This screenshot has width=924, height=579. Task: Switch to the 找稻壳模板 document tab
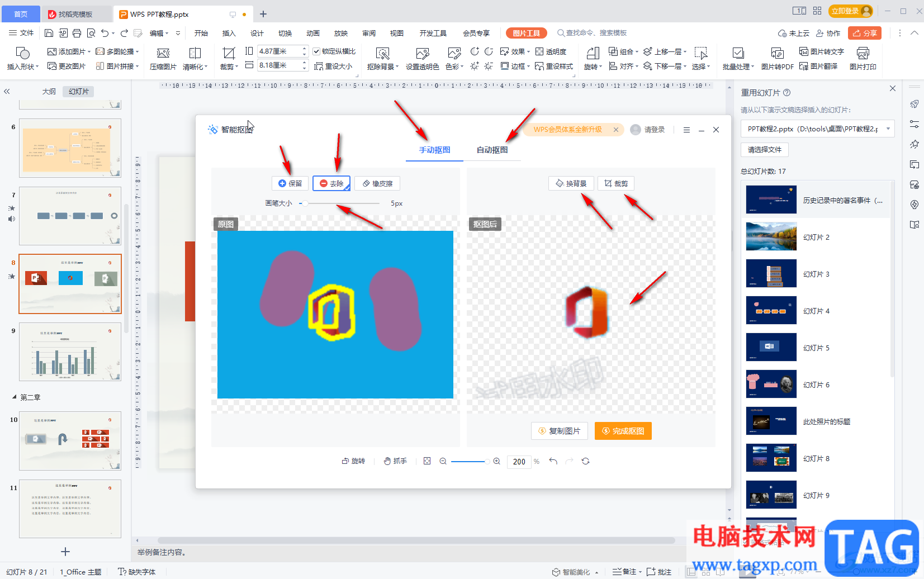coord(75,14)
